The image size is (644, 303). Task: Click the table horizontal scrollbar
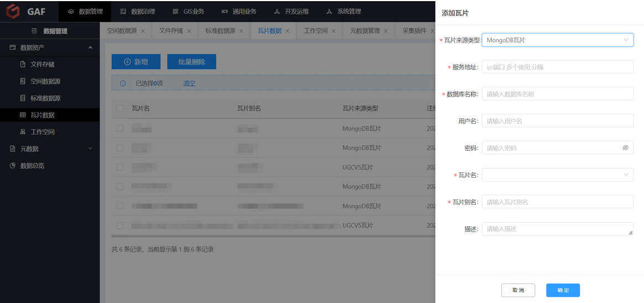point(273,236)
